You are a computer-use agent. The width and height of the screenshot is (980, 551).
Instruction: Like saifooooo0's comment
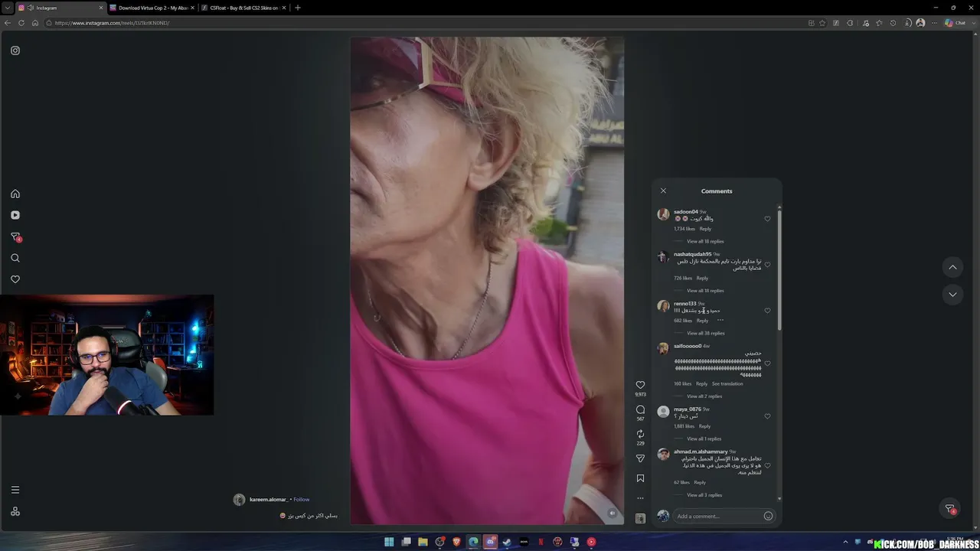767,364
